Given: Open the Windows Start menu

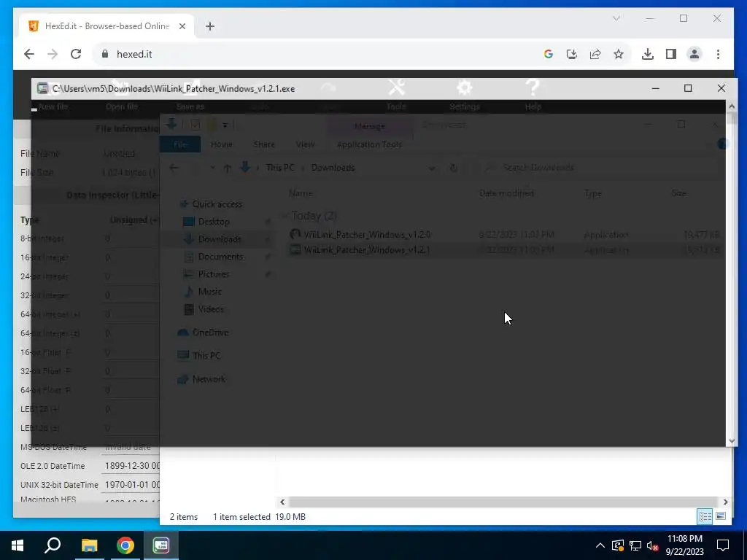Looking at the screenshot, I should (18, 545).
